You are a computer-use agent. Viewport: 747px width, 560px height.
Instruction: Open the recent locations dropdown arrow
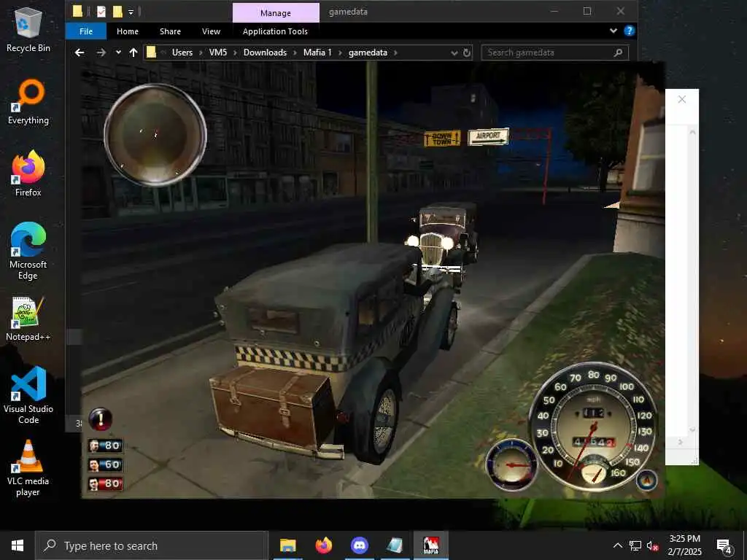118,52
